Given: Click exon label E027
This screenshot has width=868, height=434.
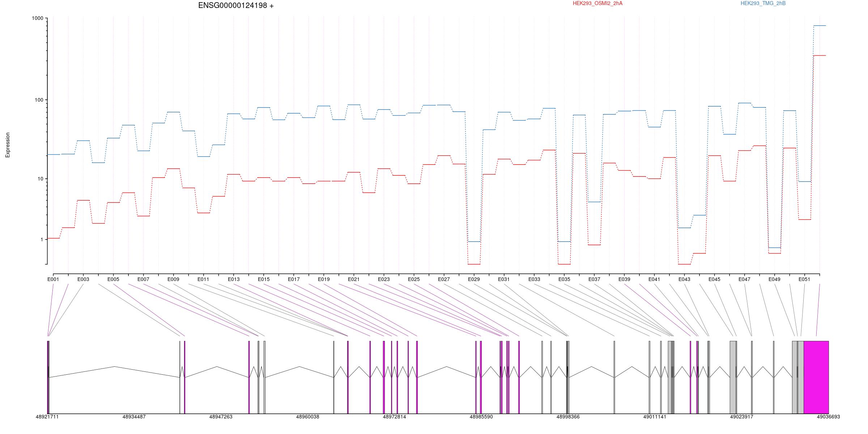Looking at the screenshot, I should click(x=444, y=279).
